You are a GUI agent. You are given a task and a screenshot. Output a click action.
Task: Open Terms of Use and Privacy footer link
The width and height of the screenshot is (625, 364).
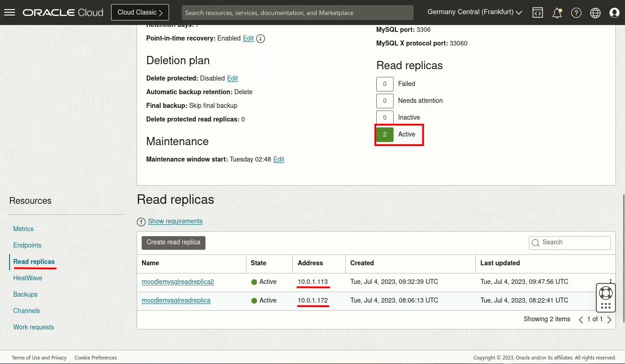point(39,358)
